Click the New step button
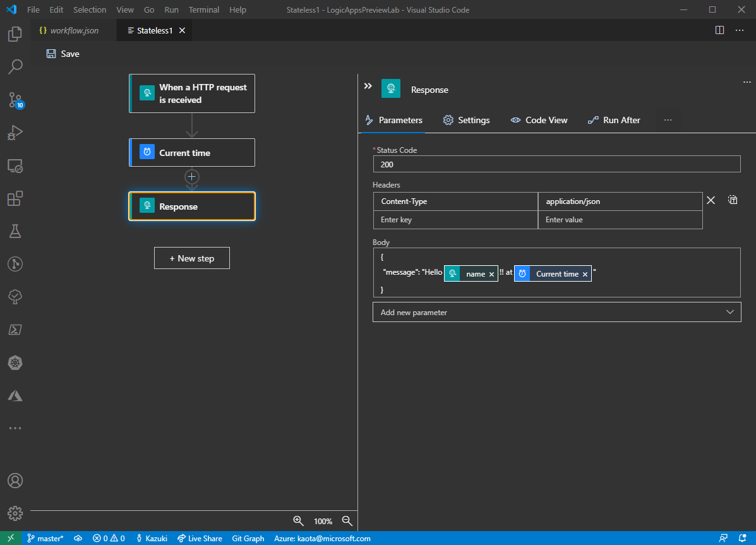The image size is (756, 545). point(192,258)
